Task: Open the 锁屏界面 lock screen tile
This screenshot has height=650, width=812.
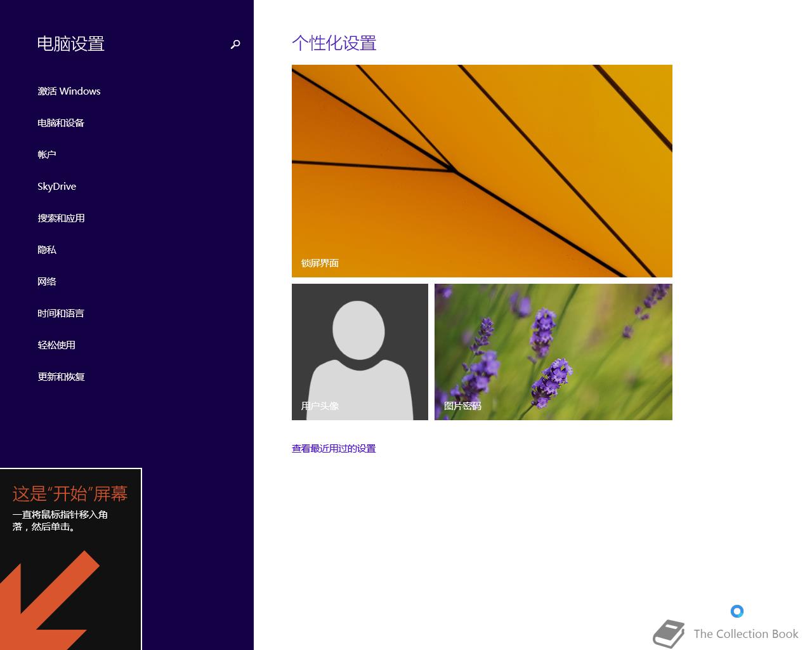Action: point(482,171)
